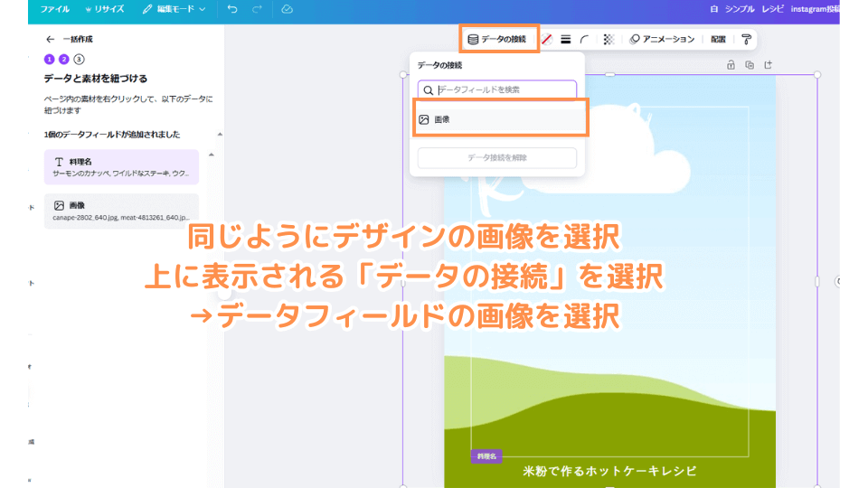Select the copy style paint roller icon
868x488 pixels.
[x=746, y=39]
